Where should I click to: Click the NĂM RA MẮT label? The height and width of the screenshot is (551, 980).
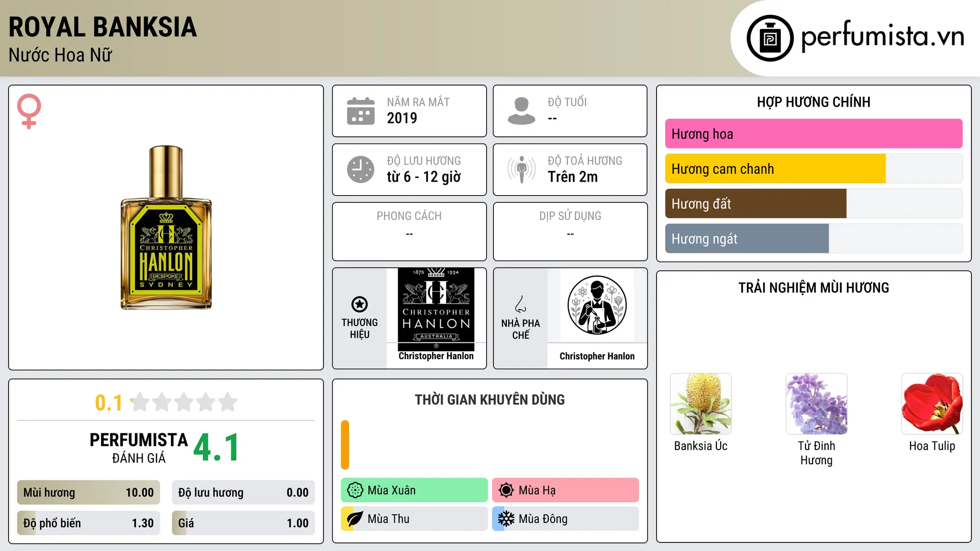coord(418,102)
